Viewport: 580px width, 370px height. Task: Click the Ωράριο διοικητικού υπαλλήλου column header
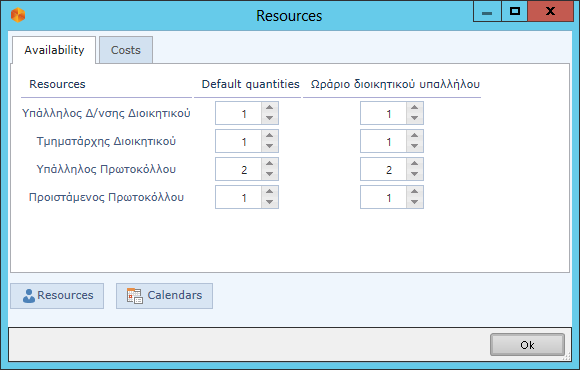(x=395, y=84)
